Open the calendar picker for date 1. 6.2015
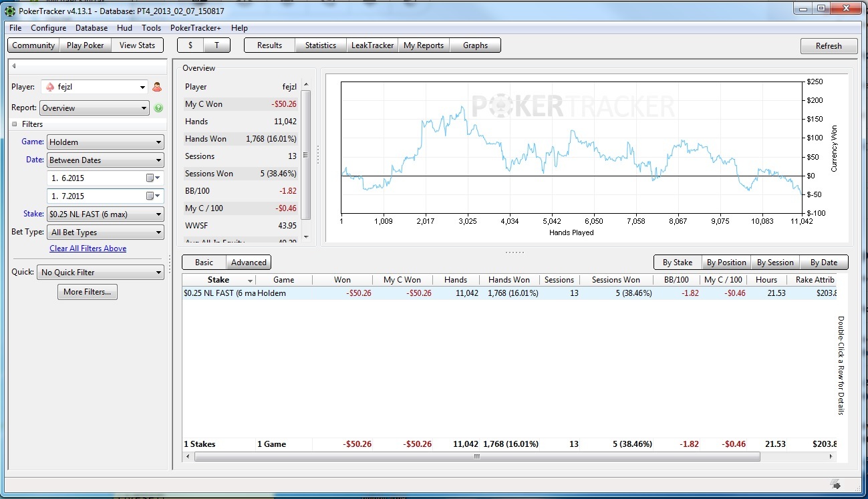The image size is (868, 499). 153,178
